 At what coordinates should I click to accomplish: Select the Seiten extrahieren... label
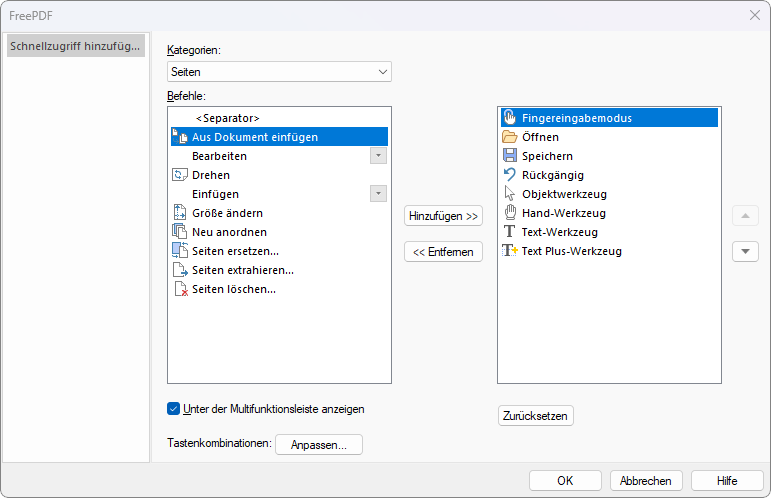tap(243, 270)
